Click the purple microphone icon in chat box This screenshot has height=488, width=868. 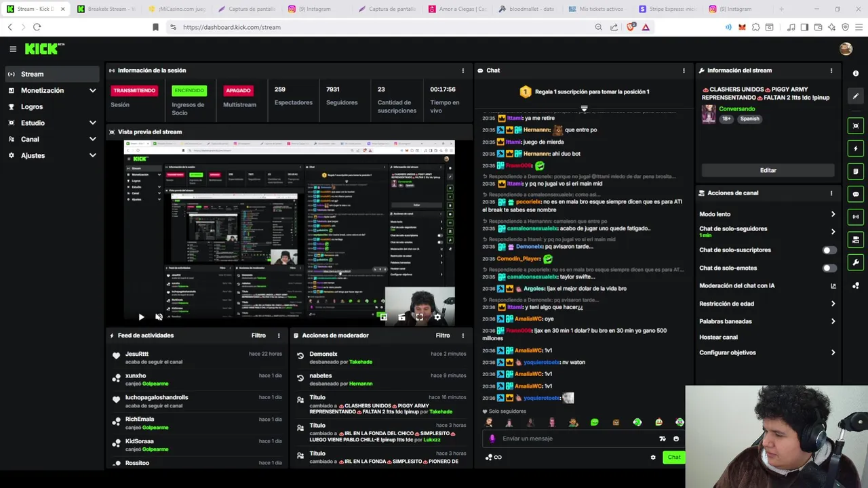pos(492,439)
